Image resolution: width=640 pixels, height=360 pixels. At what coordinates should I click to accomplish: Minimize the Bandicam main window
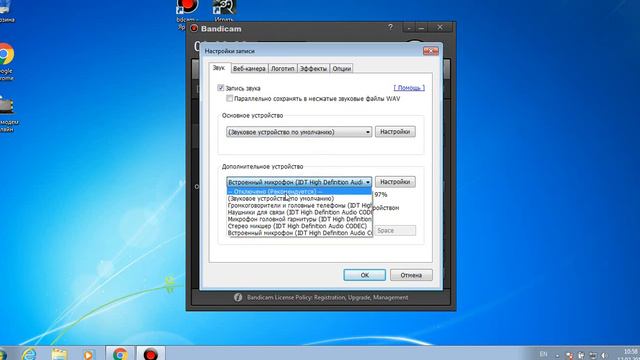point(421,28)
